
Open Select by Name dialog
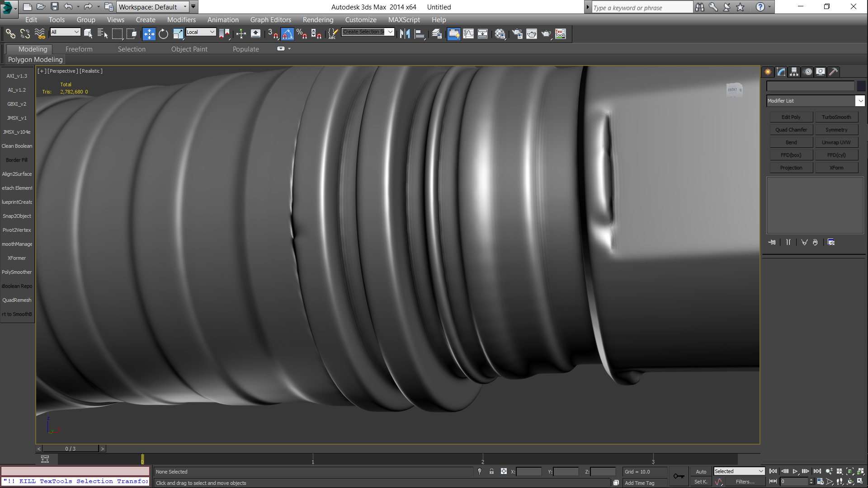click(x=103, y=34)
